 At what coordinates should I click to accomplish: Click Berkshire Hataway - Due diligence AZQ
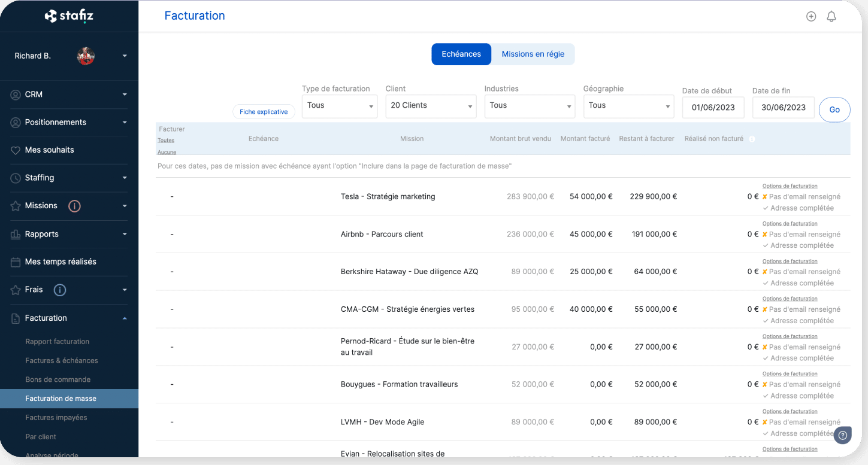410,272
